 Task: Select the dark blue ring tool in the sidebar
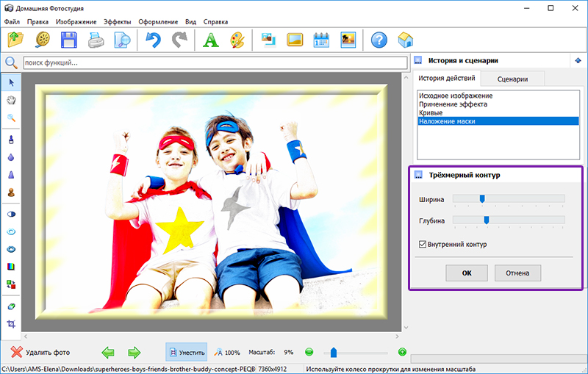pos(11,249)
